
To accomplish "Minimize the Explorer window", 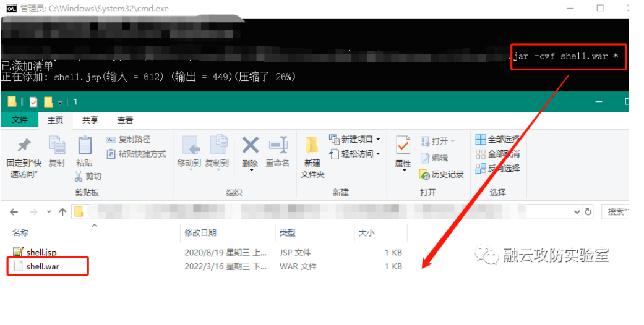I will (599, 101).
